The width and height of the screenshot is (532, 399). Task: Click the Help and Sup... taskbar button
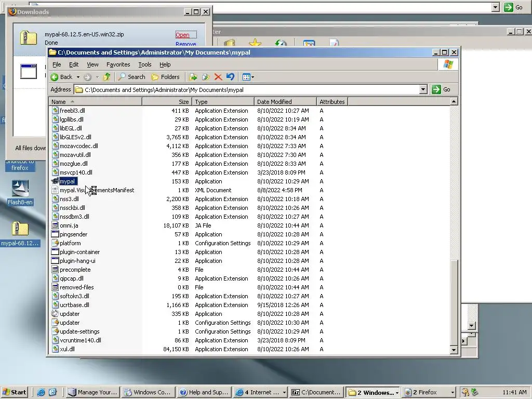[205, 392]
